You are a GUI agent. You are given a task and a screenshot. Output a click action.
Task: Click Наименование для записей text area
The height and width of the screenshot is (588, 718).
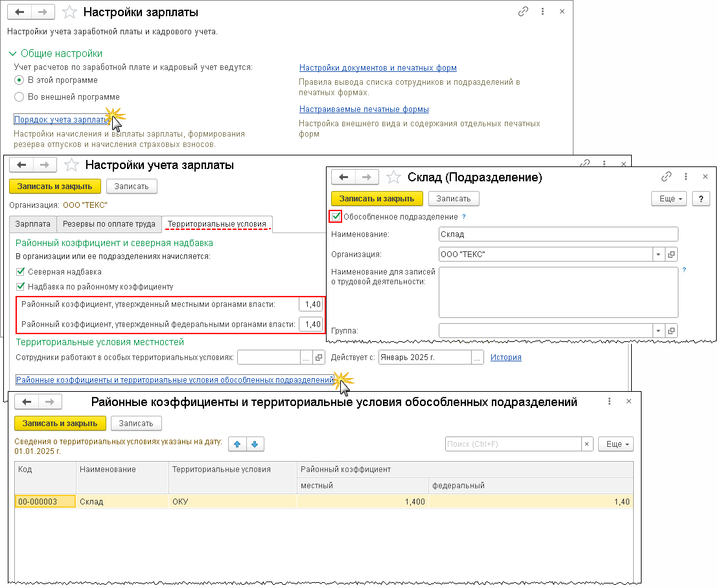pos(558,293)
